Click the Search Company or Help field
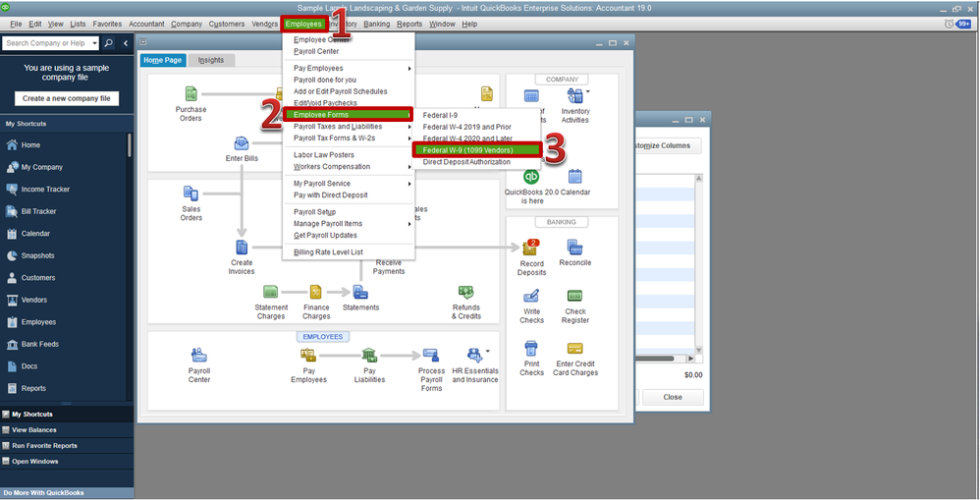The image size is (980, 500). [x=45, y=43]
